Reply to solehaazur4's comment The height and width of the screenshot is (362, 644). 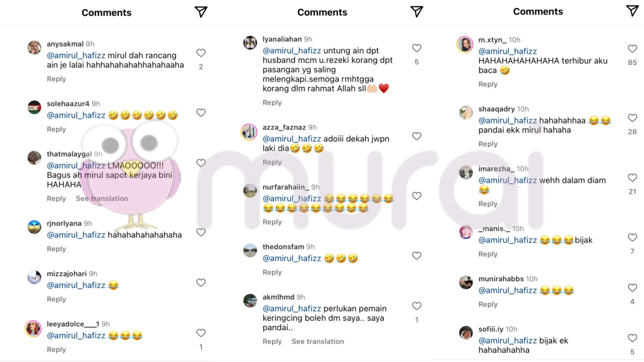point(56,129)
